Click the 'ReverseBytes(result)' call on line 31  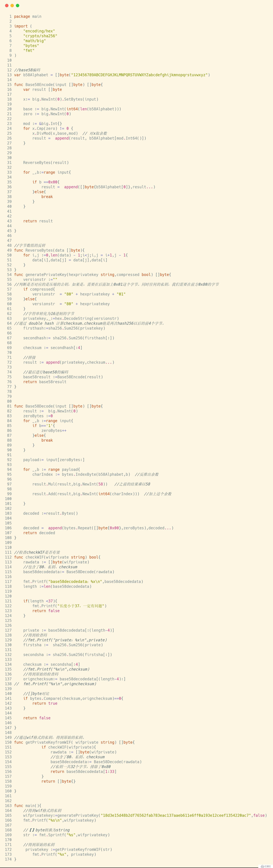click(x=46, y=163)
